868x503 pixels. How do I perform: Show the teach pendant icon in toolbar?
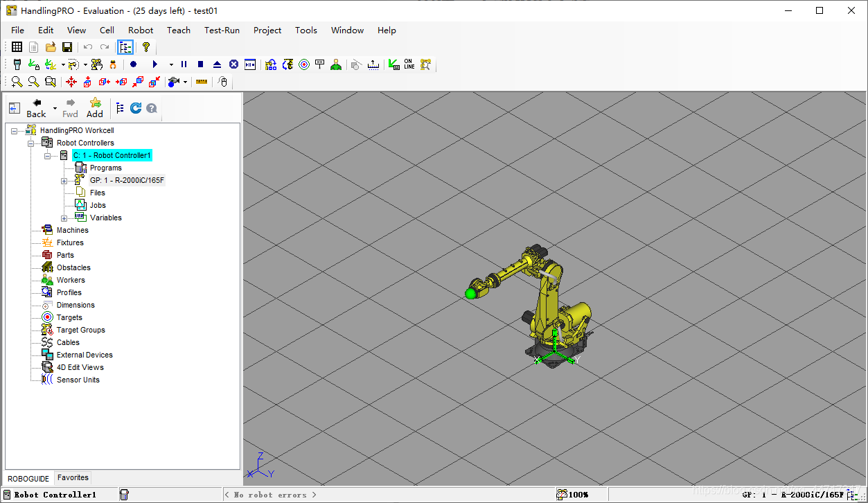(x=17, y=64)
